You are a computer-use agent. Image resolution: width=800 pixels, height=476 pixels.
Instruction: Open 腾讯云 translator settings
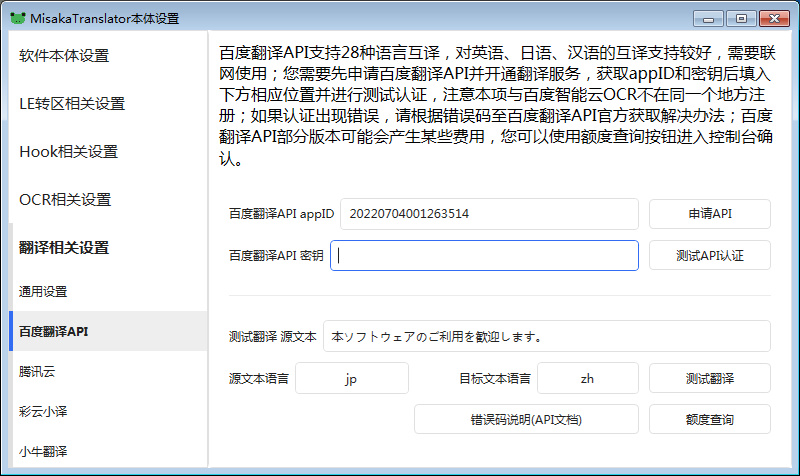(x=37, y=371)
